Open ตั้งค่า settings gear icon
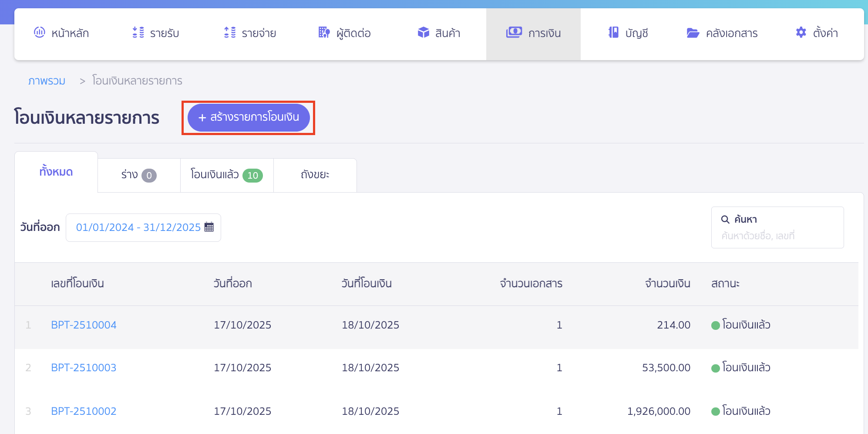 [x=801, y=32]
